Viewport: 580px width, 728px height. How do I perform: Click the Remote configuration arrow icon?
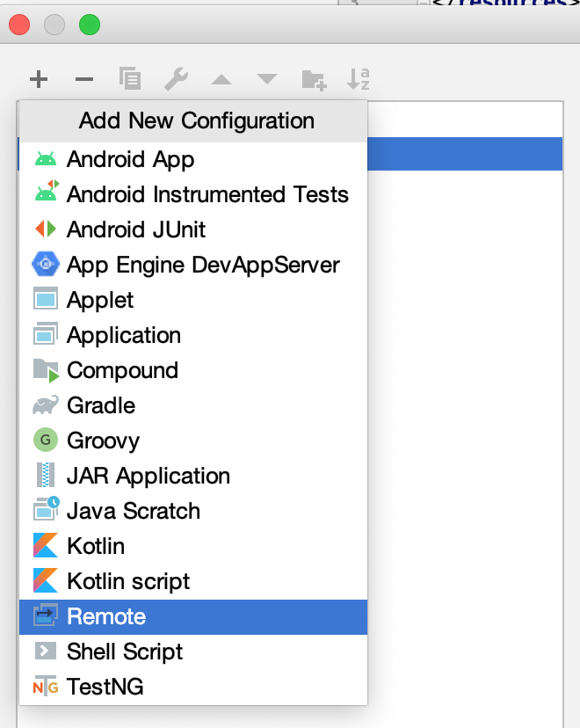[x=46, y=615]
